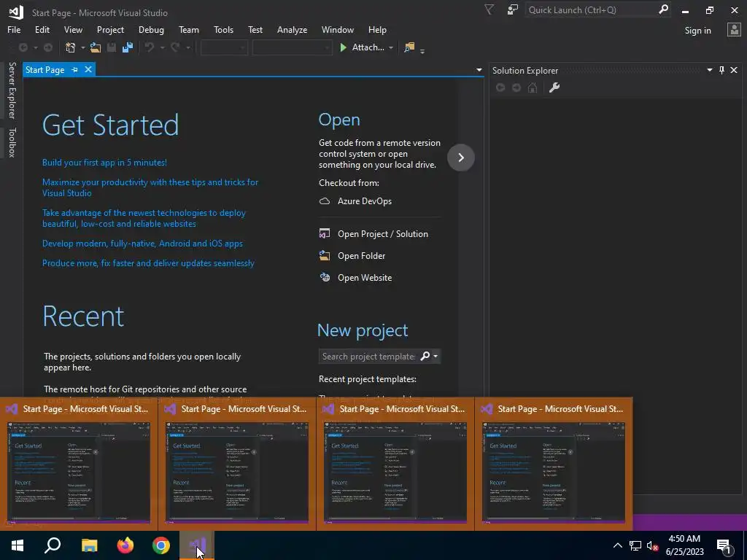747x560 pixels.
Task: Open the Server Explorer side tab
Action: pos(12,90)
